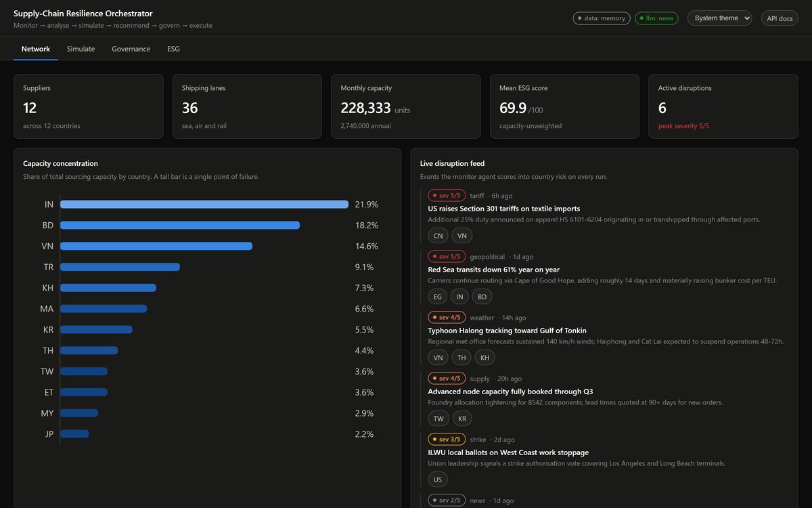812x508 pixels.
Task: Click the 14.6% value for VN
Action: click(367, 246)
